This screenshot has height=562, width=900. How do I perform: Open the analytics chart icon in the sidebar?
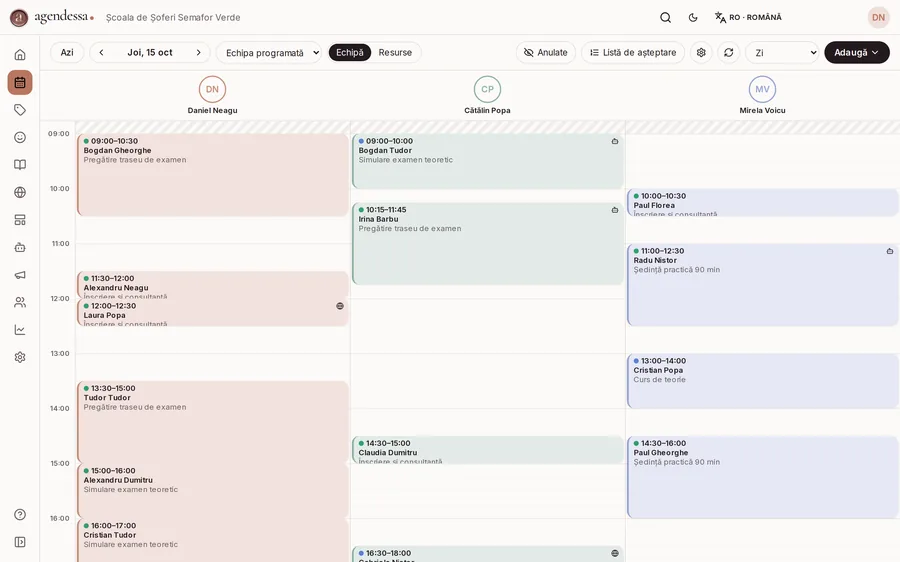click(20, 330)
